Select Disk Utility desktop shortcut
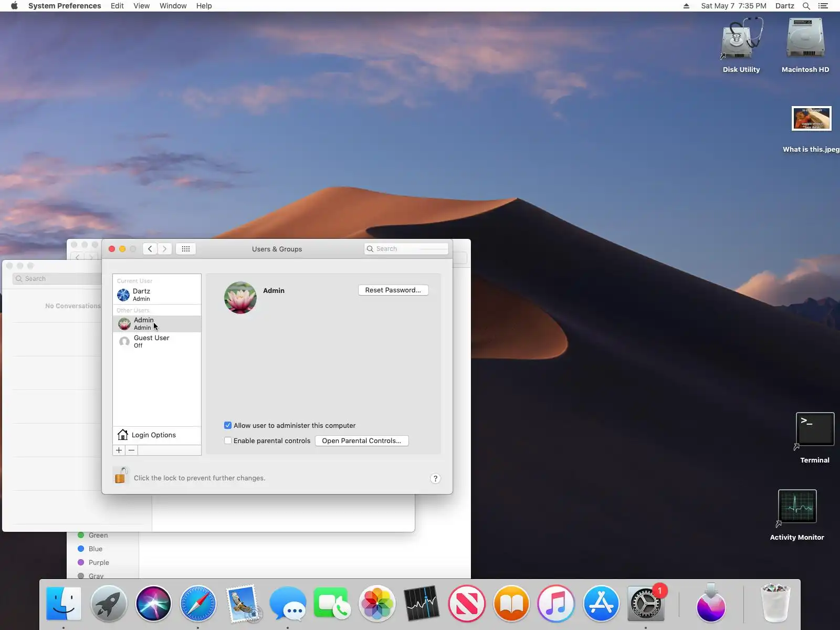Screen dimensions: 840x630 (x=741, y=45)
